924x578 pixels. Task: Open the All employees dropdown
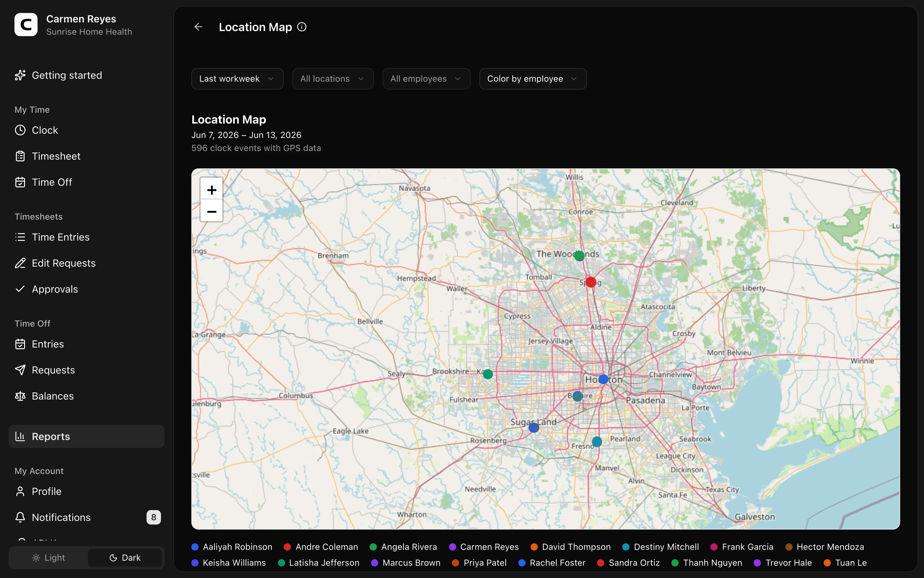(426, 79)
